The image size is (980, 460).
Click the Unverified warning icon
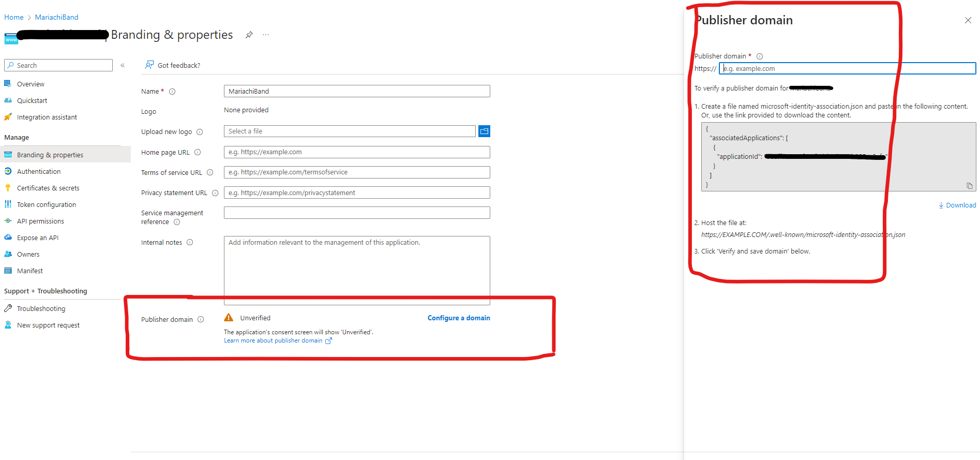click(229, 318)
